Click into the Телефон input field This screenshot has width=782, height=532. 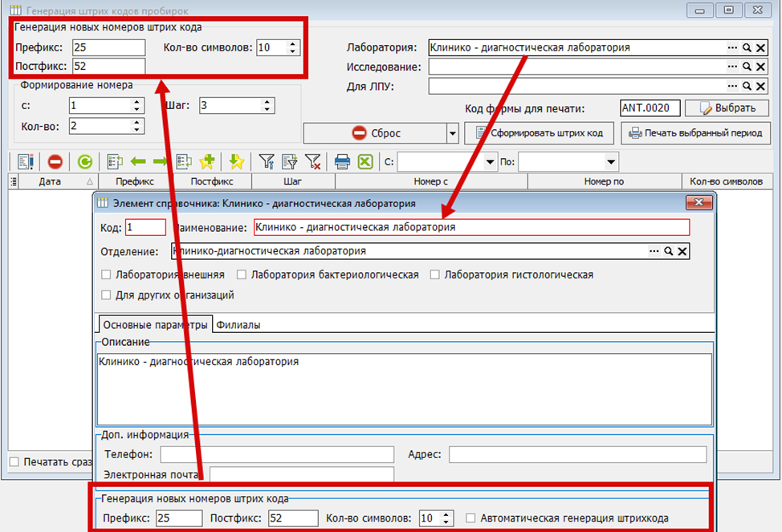coord(277,454)
